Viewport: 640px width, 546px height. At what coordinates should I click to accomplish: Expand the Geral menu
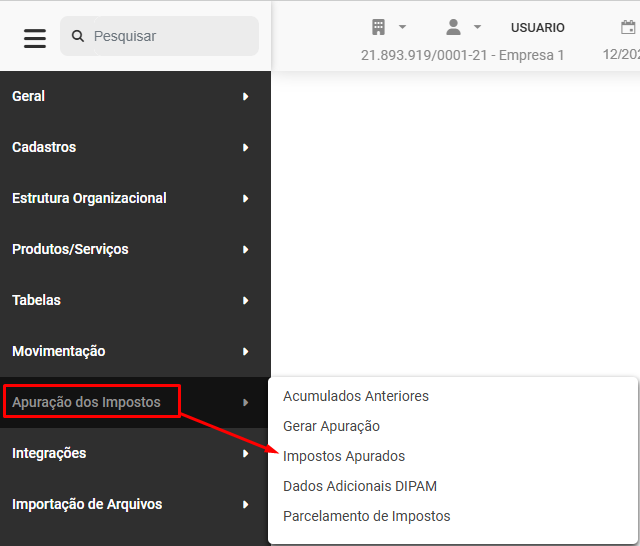28,96
